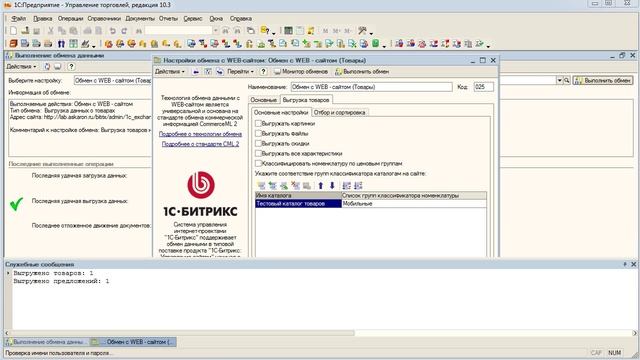
Task: Open 'Действия' dropdown in data exchange window
Action: [x=21, y=67]
